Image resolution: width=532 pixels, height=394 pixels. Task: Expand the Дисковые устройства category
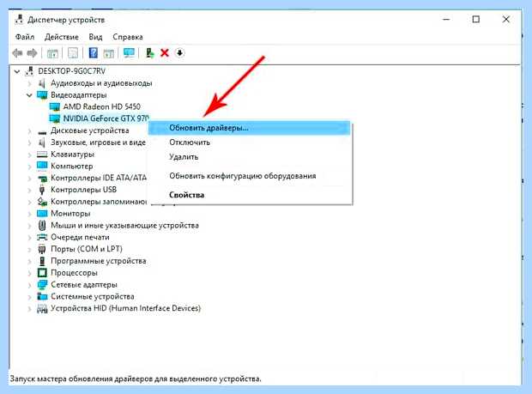click(29, 130)
